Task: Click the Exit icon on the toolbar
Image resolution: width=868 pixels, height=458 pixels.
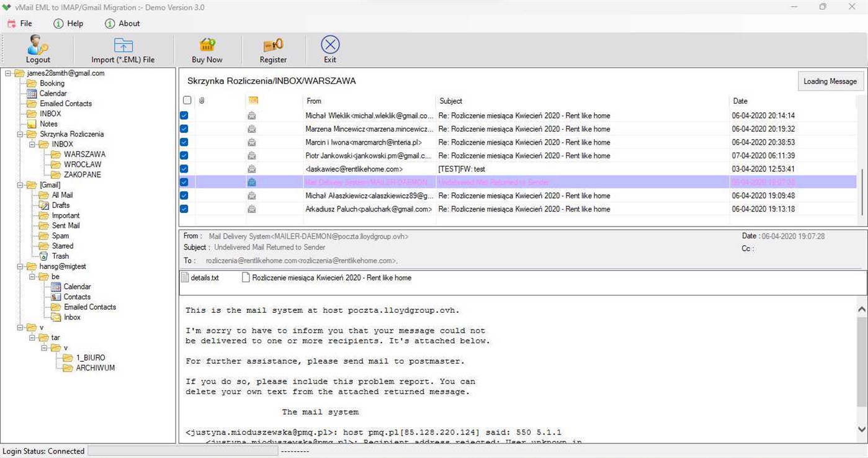Action: 329,44
